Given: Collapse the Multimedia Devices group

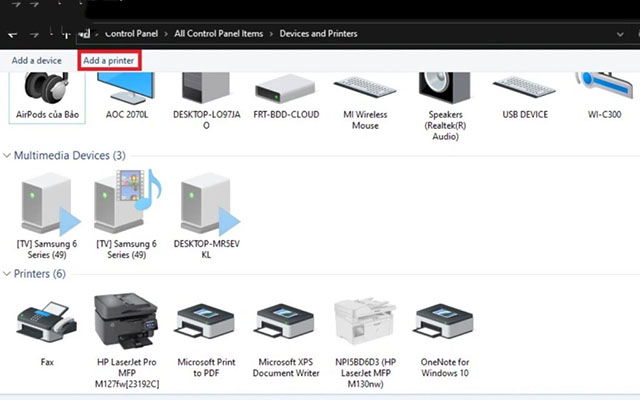Looking at the screenshot, I should pyautogui.click(x=7, y=156).
